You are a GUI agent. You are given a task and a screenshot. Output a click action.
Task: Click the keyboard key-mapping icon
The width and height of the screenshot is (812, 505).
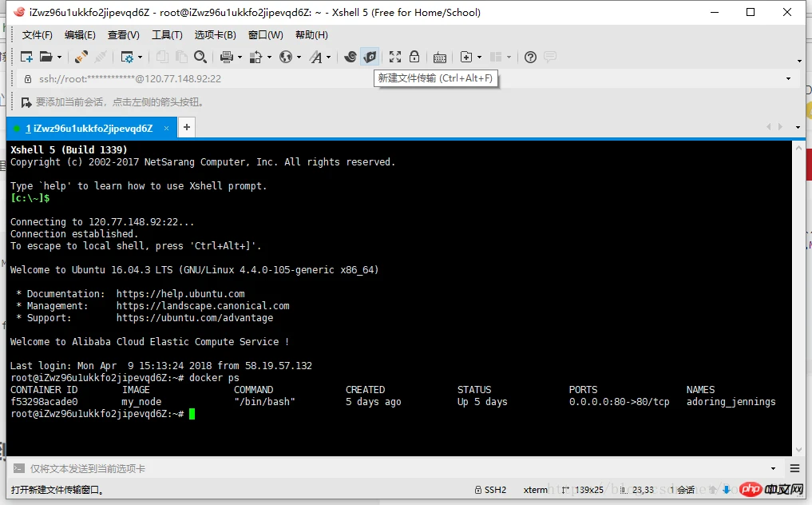440,58
